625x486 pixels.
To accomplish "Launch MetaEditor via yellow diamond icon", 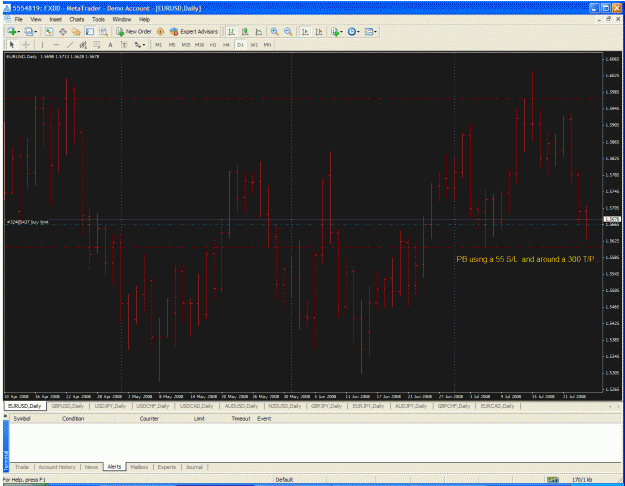I will pyautogui.click(x=161, y=31).
